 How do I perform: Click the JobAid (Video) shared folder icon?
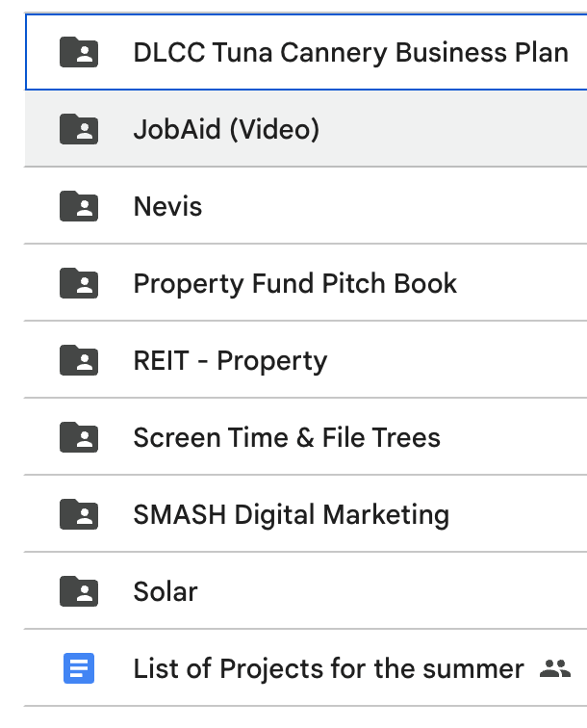point(79,129)
